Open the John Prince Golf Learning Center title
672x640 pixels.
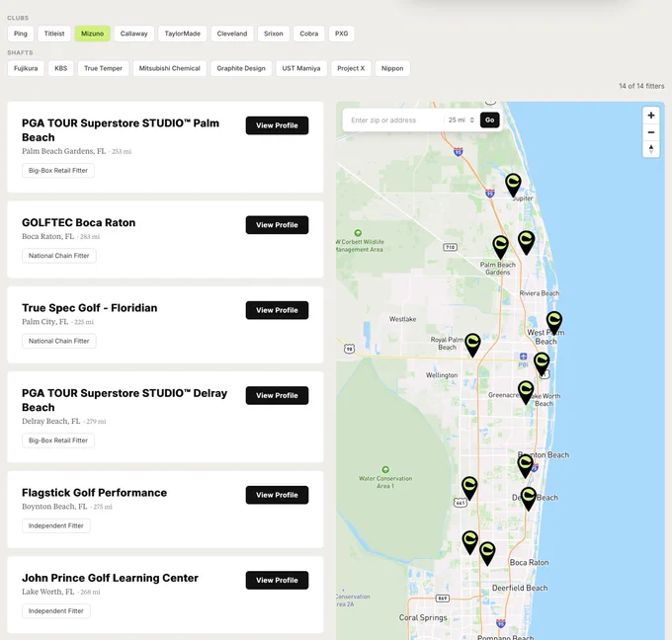(x=110, y=578)
